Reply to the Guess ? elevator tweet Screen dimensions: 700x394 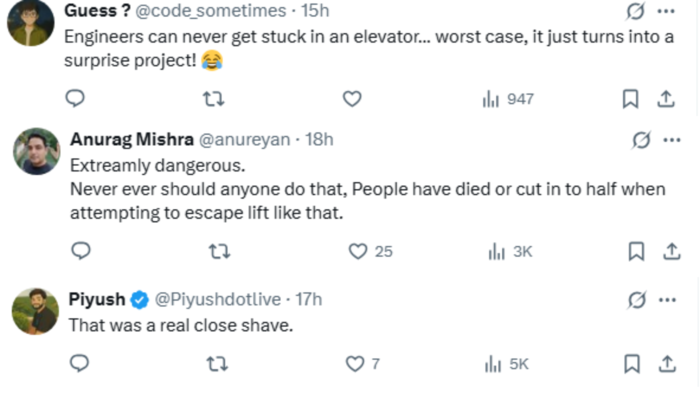(75, 98)
